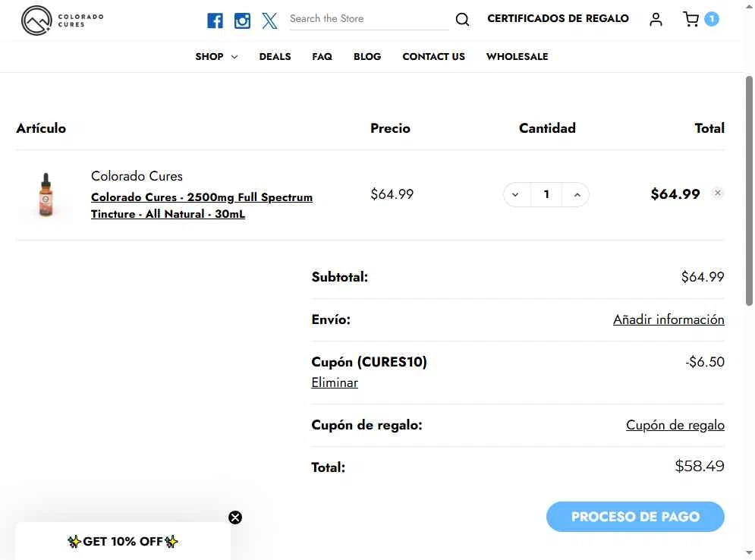The width and height of the screenshot is (755, 560).
Task: Remove the tincture item from cart
Action: click(x=718, y=193)
